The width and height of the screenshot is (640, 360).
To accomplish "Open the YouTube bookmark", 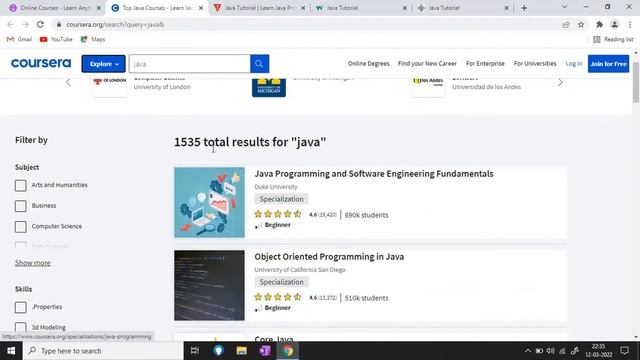I will [56, 39].
